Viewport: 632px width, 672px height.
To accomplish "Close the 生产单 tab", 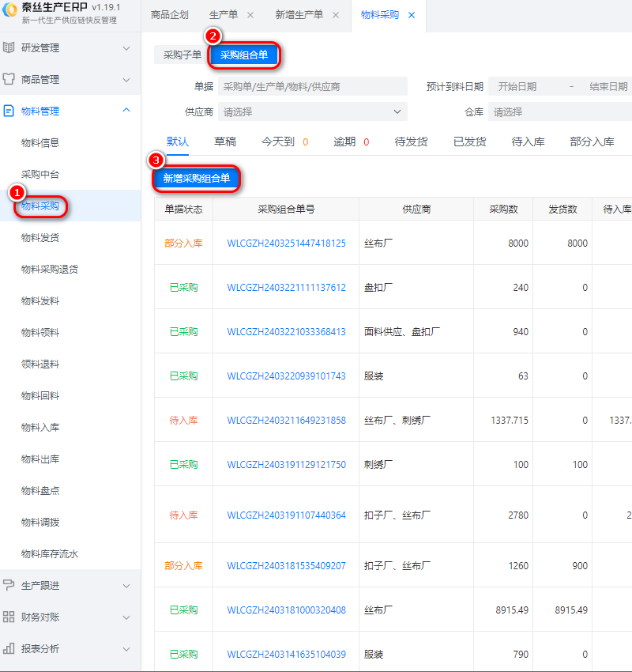I will tap(250, 15).
